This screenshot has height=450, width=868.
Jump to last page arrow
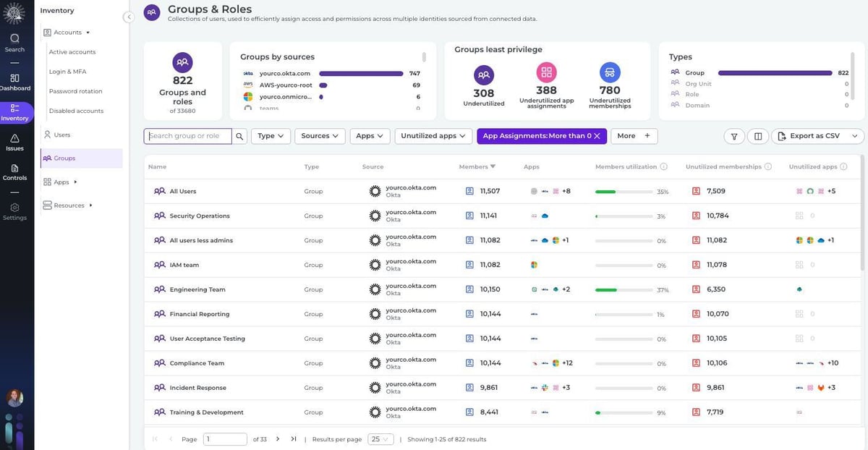click(294, 438)
